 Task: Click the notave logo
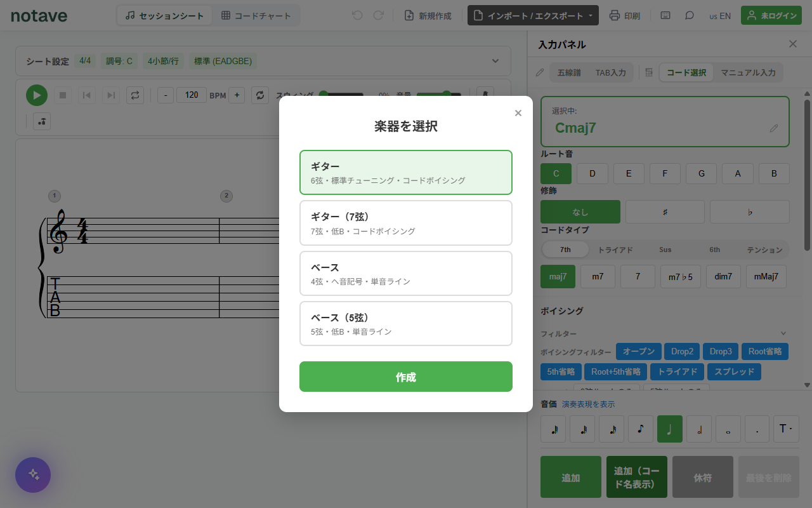[39, 16]
